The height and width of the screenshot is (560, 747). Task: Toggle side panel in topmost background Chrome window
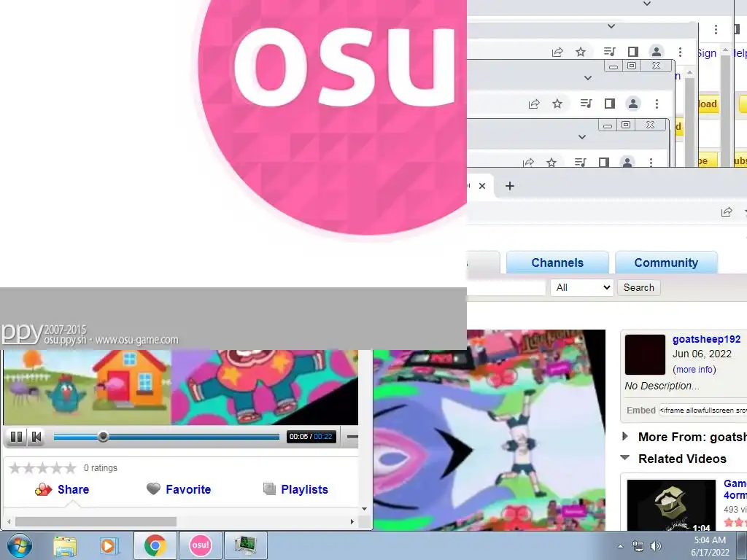pos(632,52)
